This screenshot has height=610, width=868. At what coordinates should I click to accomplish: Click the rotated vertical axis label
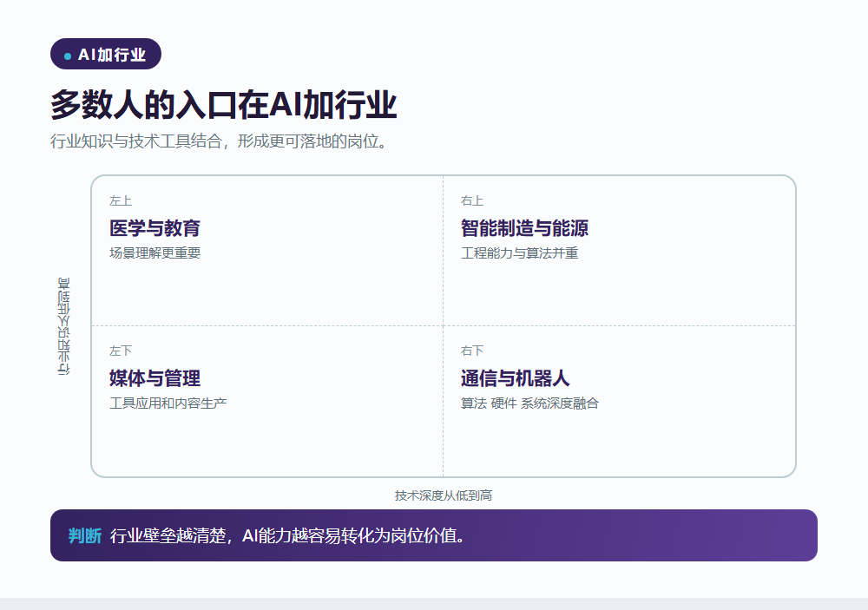pos(63,326)
